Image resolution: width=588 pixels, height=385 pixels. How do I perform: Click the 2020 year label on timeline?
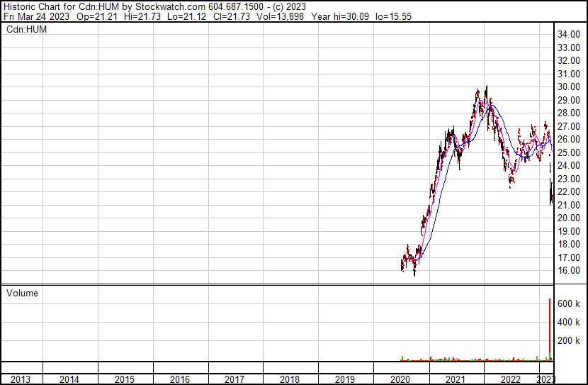(x=400, y=379)
